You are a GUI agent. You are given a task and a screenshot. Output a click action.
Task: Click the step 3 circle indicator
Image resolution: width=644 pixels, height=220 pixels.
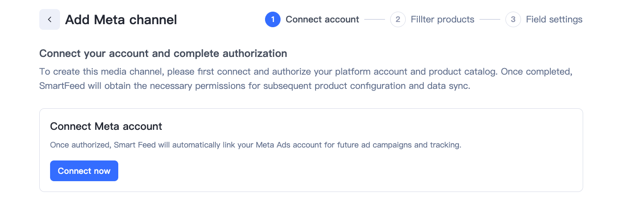(x=513, y=19)
